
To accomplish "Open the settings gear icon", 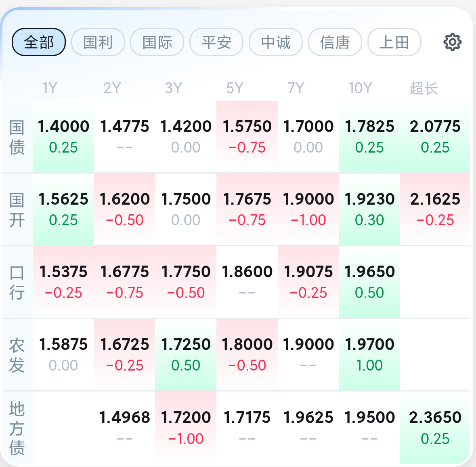I will (x=452, y=42).
